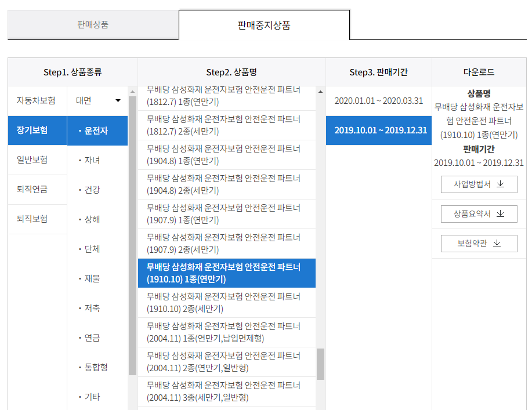
Task: Select 장기보험 product type
Action: 37,130
